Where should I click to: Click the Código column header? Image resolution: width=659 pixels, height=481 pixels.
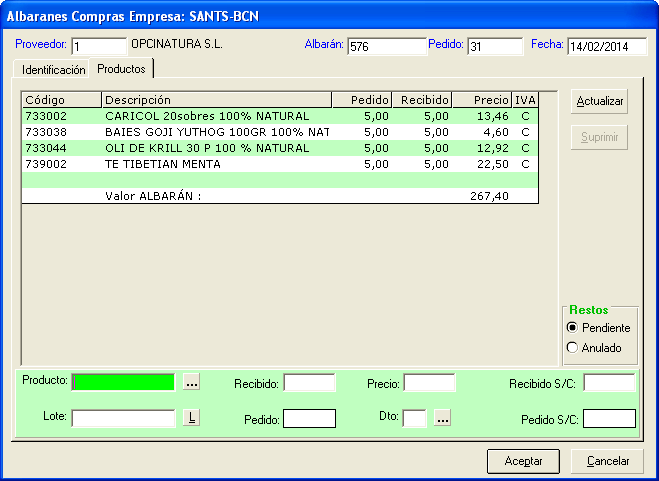click(62, 100)
